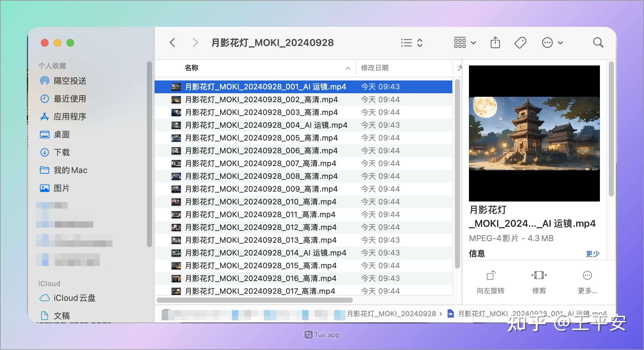The width and height of the screenshot is (644, 350).
Task: Click the 更少 link in the info section
Action: pyautogui.click(x=593, y=254)
